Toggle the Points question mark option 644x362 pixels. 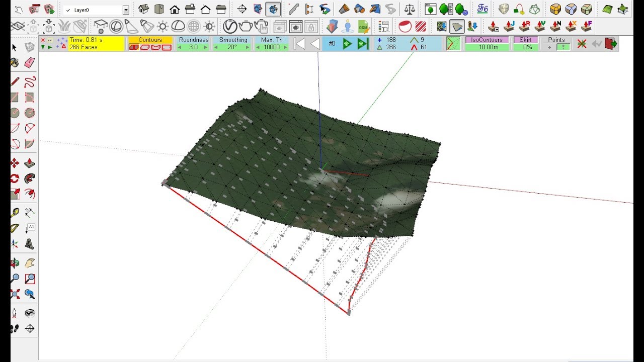563,47
